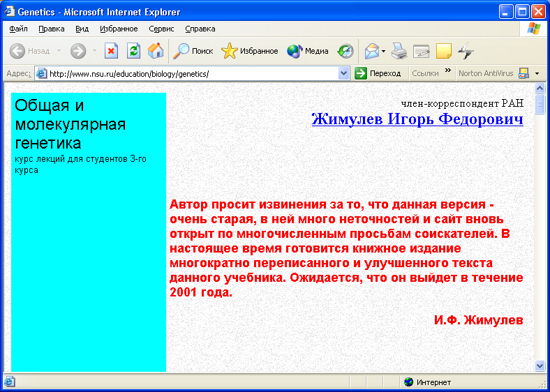The height and width of the screenshot is (392, 550).
Task: Expand the Ссылки links chevron
Action: [x=447, y=70]
